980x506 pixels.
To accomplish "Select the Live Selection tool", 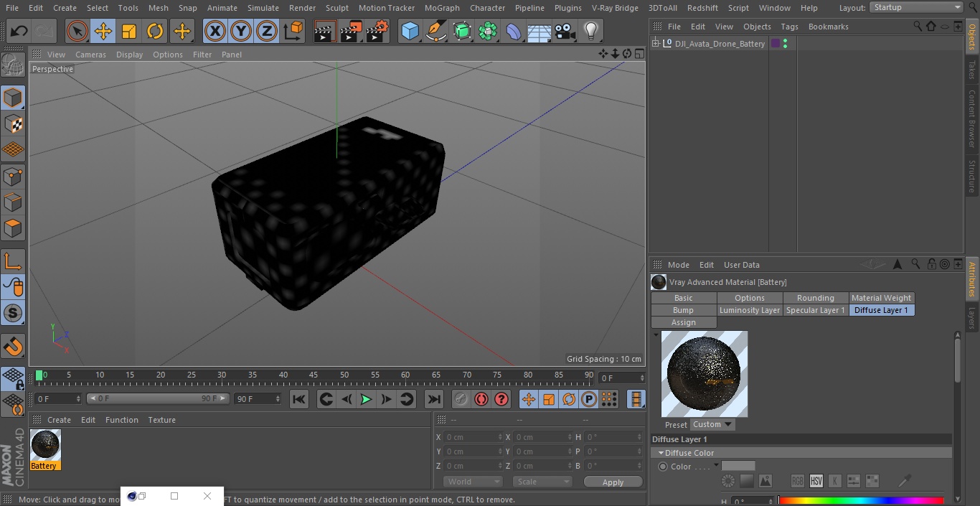I will [x=77, y=32].
